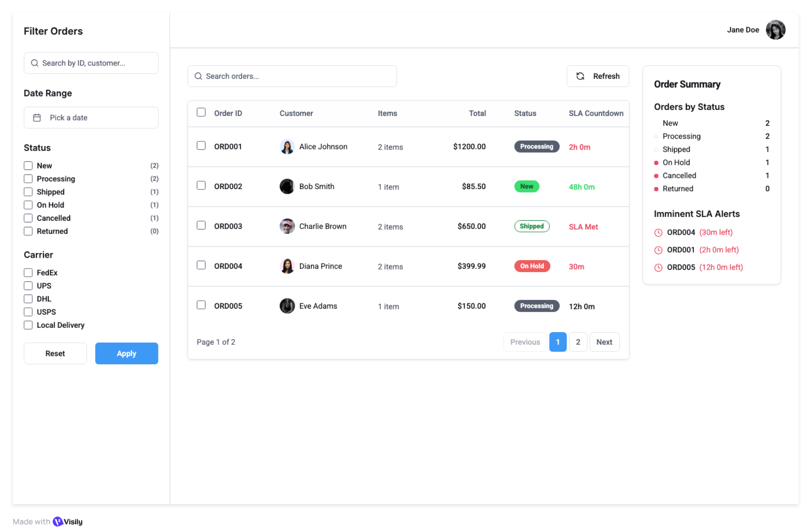Click magnifier icon in Search orders box
The height and width of the screenshot is (528, 812).
pyautogui.click(x=198, y=76)
